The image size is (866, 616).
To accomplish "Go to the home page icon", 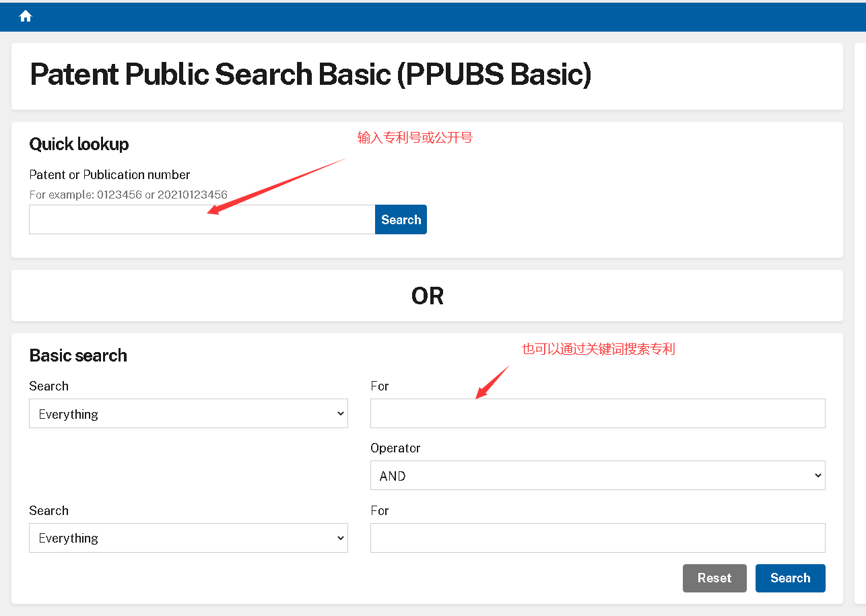I will pos(26,16).
